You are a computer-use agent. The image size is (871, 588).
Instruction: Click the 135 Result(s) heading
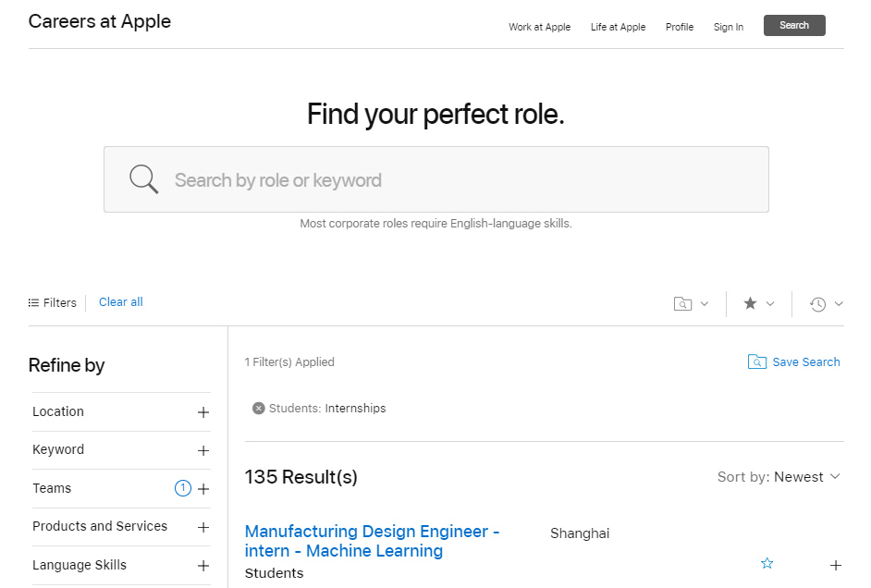[301, 477]
